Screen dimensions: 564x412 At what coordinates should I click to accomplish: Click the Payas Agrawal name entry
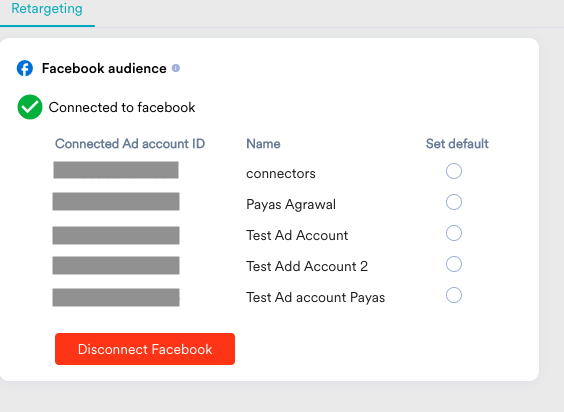(x=291, y=204)
